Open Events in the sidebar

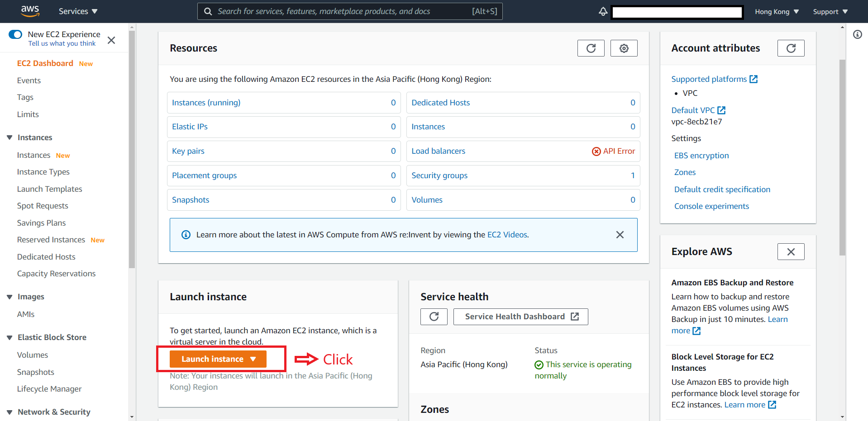tap(29, 80)
